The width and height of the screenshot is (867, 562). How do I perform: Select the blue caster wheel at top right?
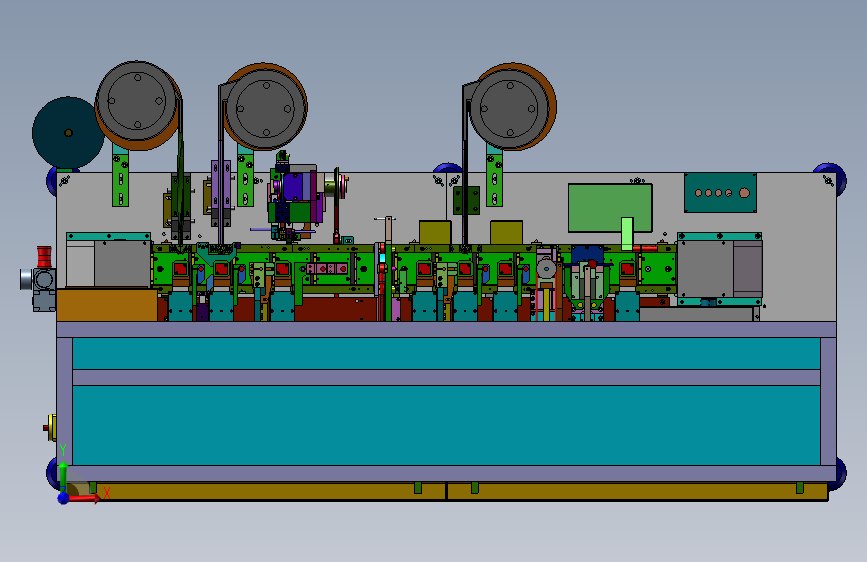[x=831, y=178]
